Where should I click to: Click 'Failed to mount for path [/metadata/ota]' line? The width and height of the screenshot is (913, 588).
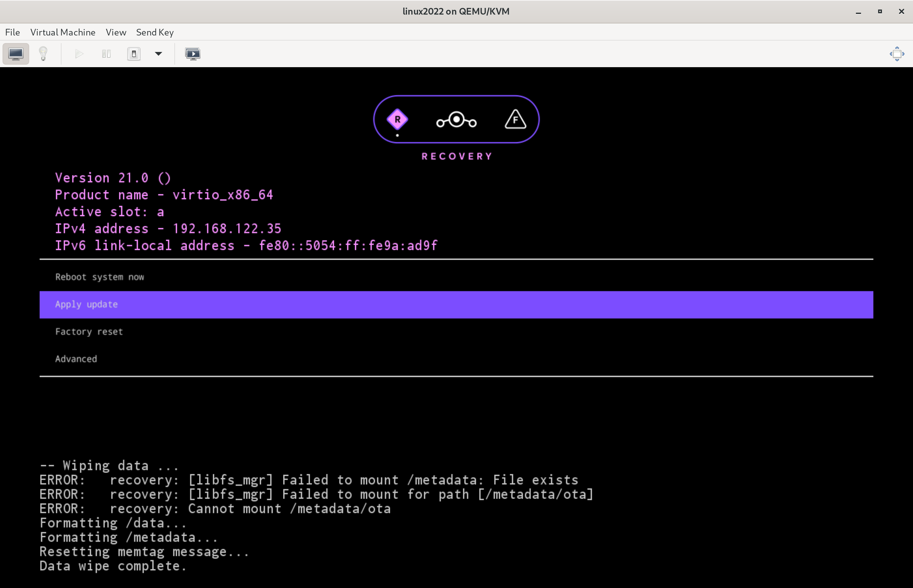[x=316, y=495]
